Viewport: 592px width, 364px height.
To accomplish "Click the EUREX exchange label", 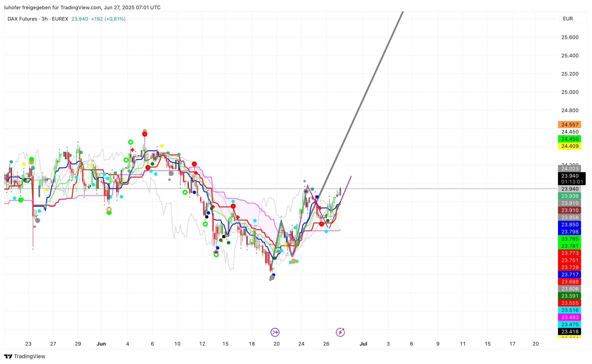I will click(x=60, y=19).
